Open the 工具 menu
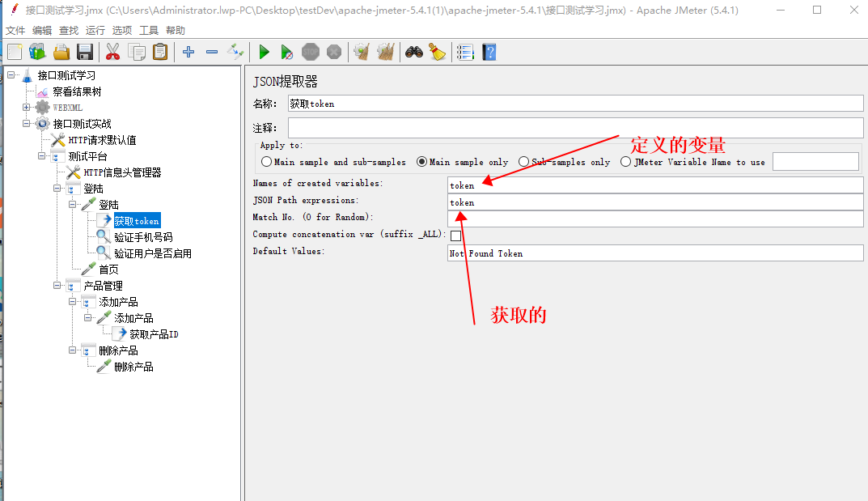 pyautogui.click(x=148, y=31)
